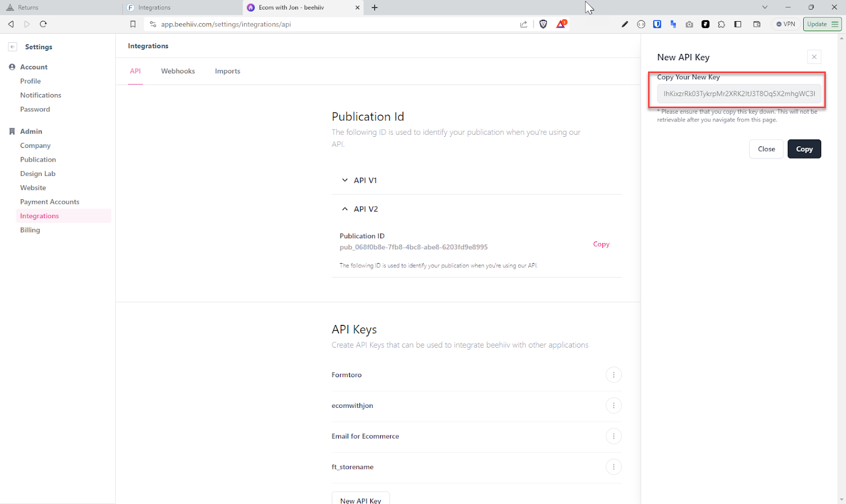Click the Settings back arrow icon

(x=13, y=46)
